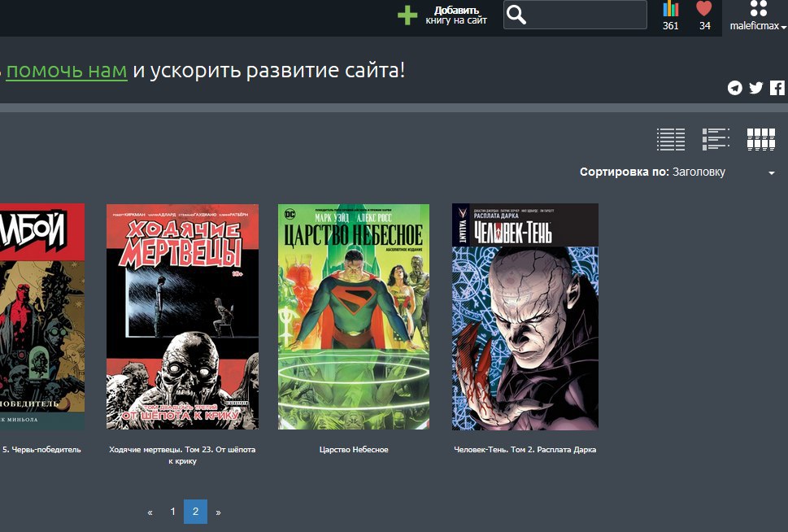Open the Facebook social icon
Image resolution: width=788 pixels, height=532 pixels.
(777, 88)
